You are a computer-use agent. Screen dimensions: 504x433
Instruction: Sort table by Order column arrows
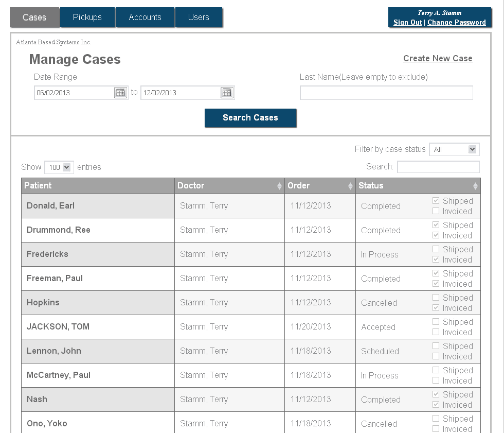click(x=351, y=186)
